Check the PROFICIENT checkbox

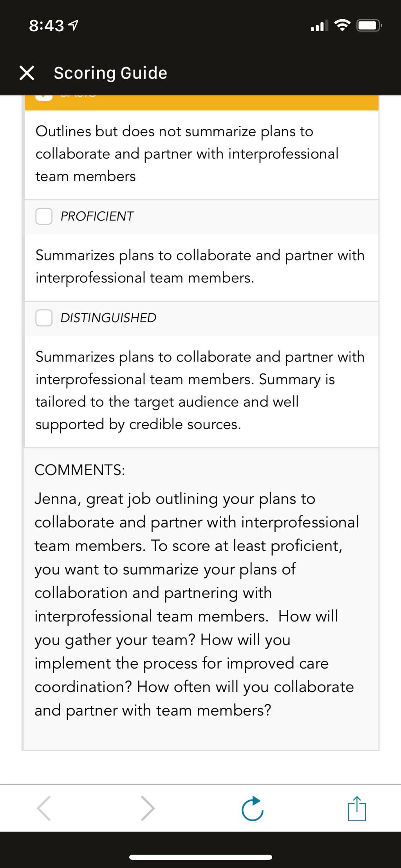click(x=44, y=216)
